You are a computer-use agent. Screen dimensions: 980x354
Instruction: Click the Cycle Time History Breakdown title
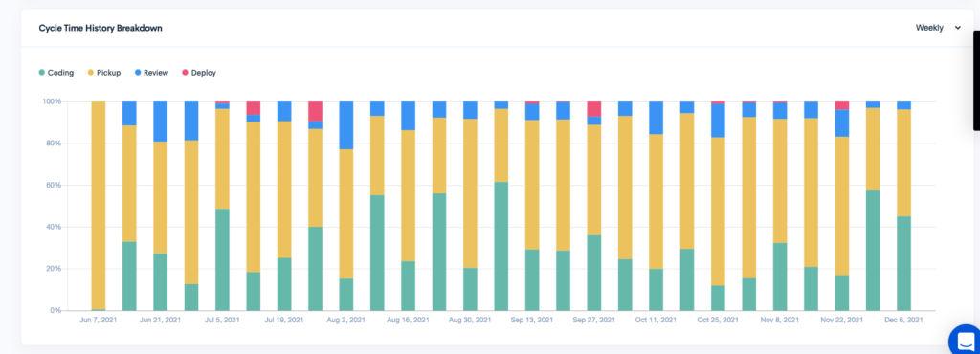(100, 28)
